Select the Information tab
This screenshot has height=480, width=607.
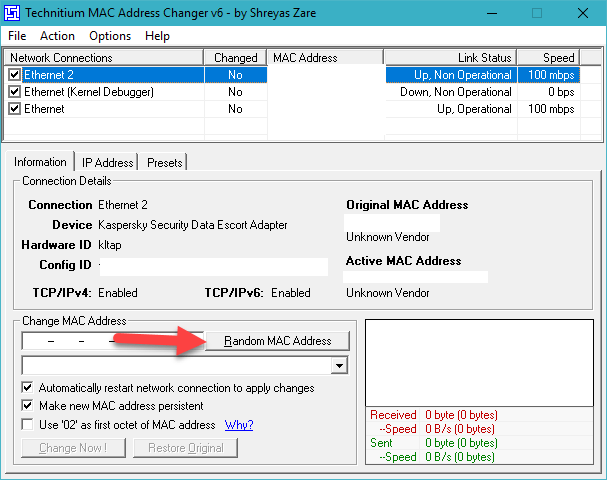40,161
